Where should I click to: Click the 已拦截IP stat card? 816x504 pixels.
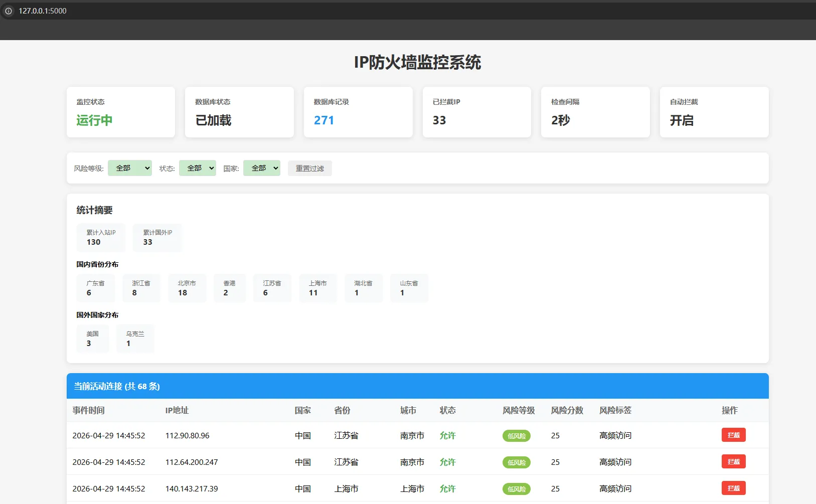[x=477, y=112]
